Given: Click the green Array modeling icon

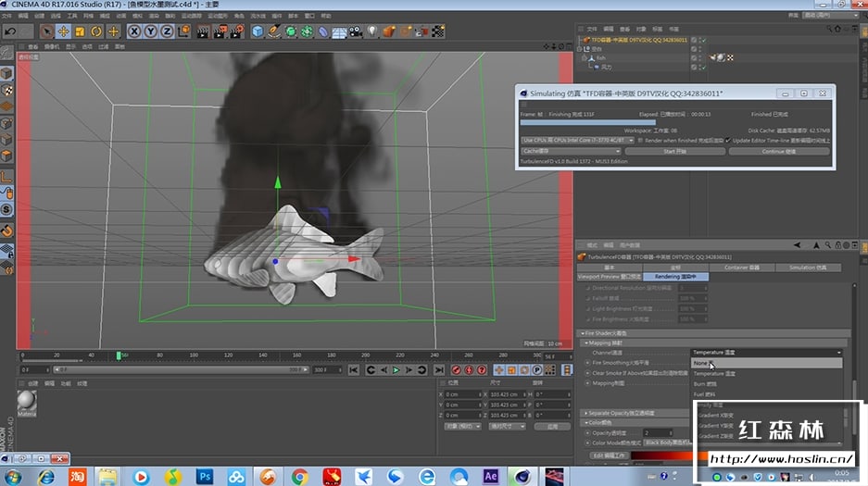Looking at the screenshot, I should (307, 31).
